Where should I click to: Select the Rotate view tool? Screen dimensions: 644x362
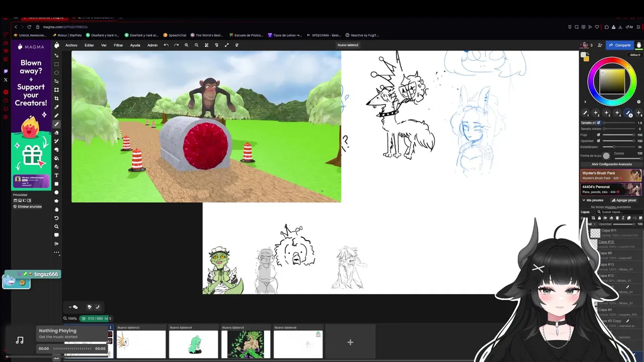click(56, 217)
